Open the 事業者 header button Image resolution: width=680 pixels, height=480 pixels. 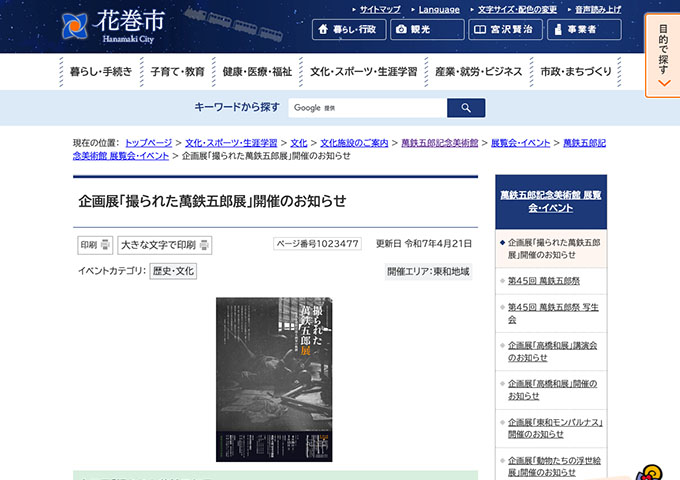584,29
